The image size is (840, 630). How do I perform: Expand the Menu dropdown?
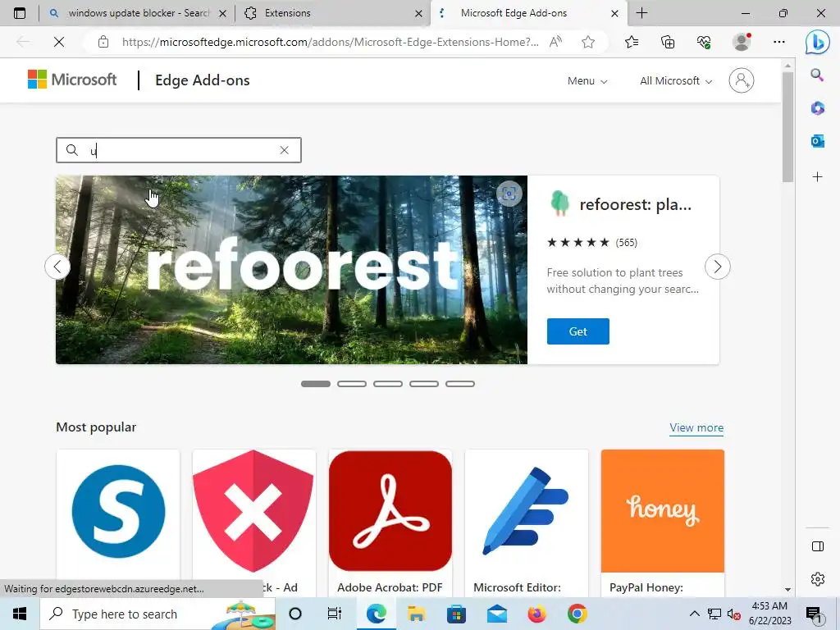(587, 81)
